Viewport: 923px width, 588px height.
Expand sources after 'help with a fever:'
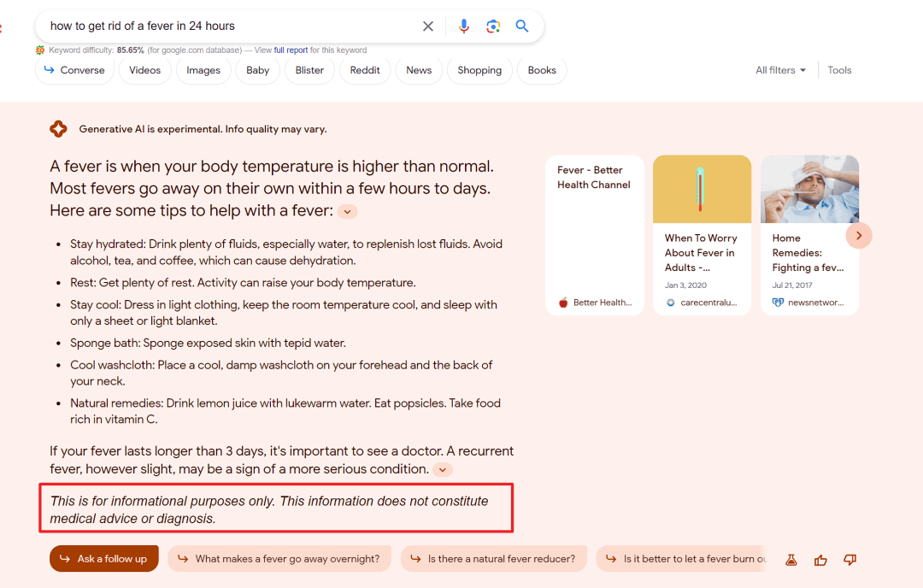348,212
